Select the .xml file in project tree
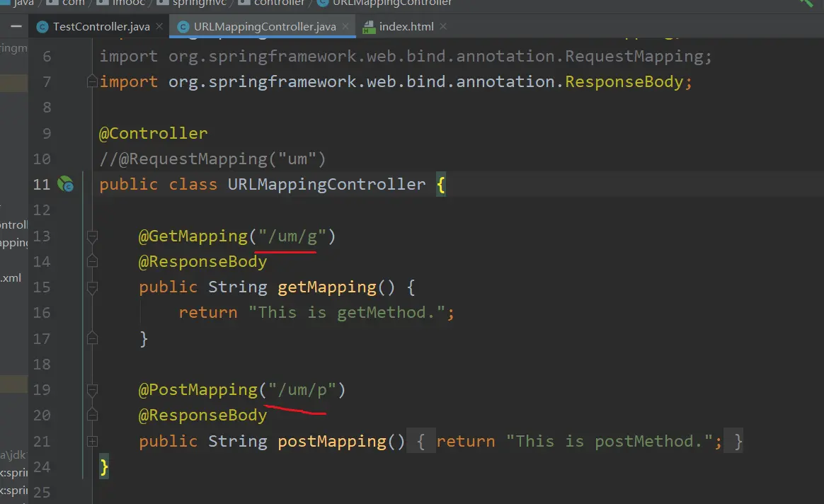This screenshot has height=504, width=824. (11, 278)
